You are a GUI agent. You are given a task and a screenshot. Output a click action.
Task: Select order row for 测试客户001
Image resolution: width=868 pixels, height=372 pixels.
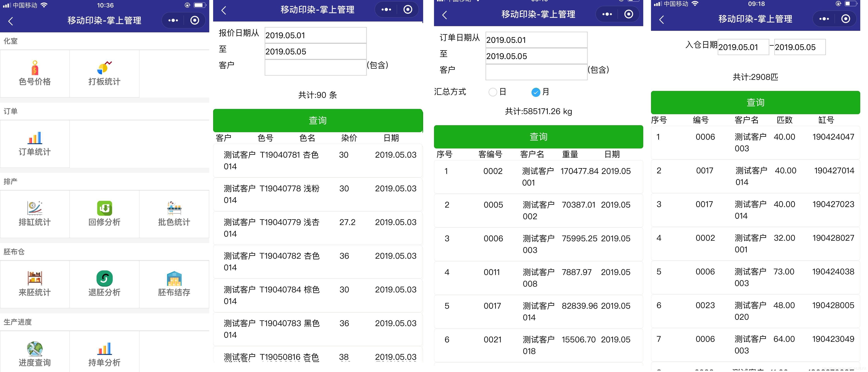point(538,177)
